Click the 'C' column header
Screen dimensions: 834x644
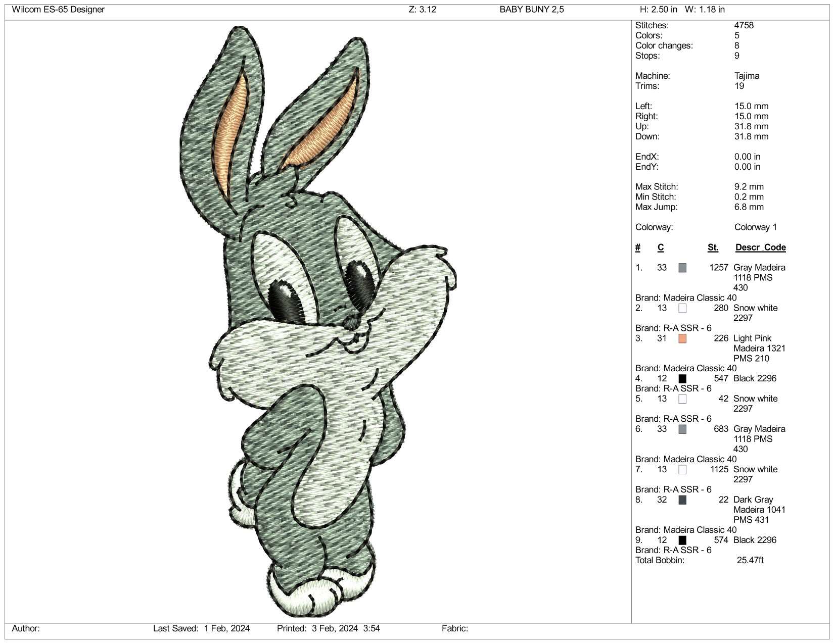661,247
